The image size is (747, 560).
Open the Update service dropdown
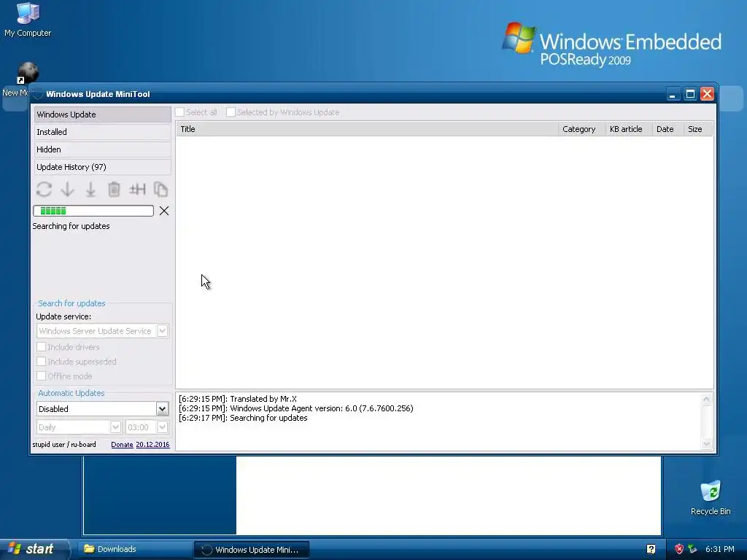click(x=102, y=331)
